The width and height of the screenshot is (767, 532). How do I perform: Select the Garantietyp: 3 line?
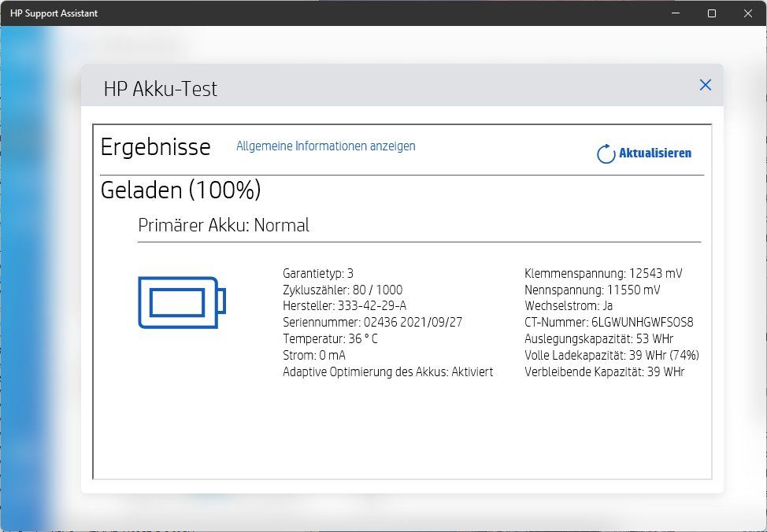318,273
